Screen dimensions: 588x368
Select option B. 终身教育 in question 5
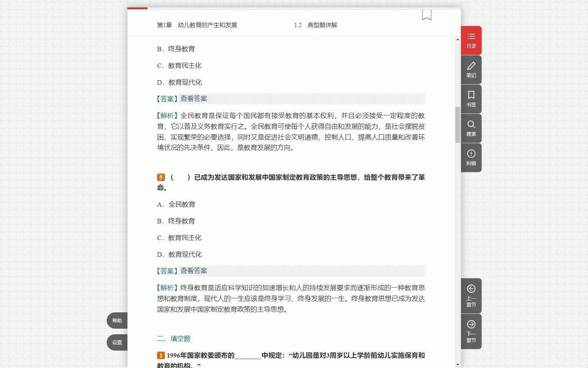click(x=176, y=221)
